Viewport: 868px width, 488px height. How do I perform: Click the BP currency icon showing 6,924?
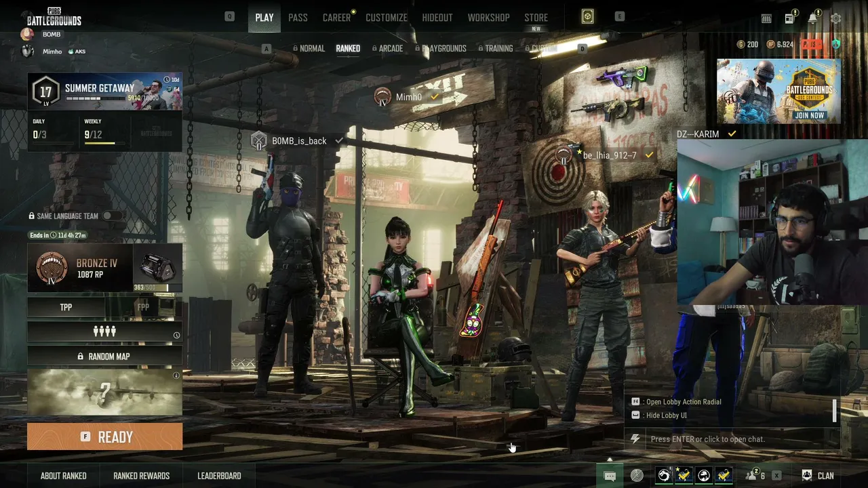pyautogui.click(x=770, y=45)
